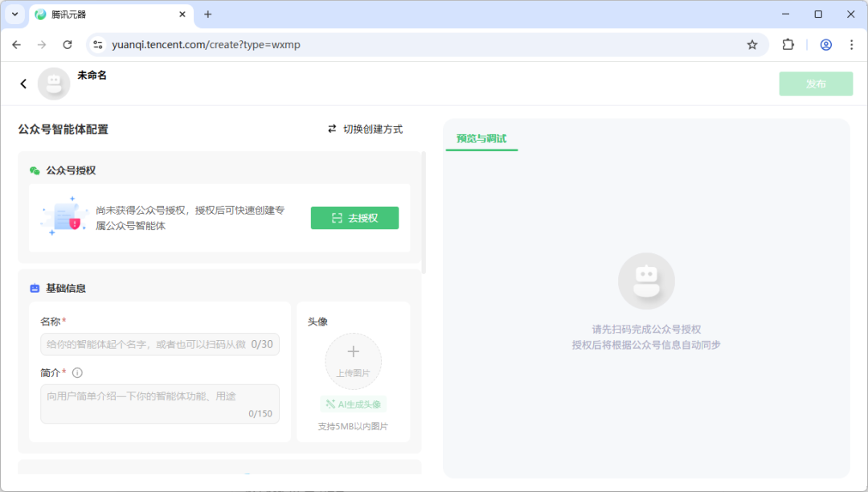This screenshot has height=492, width=868.
Task: Switch to the 预览与调试 tab
Action: pyautogui.click(x=481, y=139)
